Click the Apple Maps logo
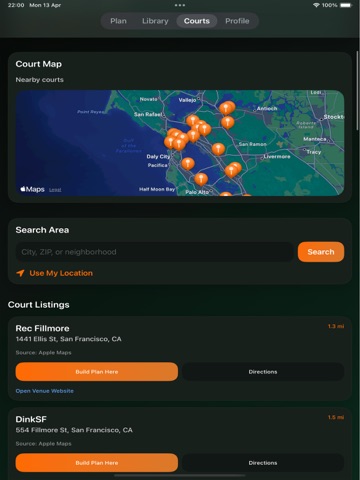Screen dimensions: 360x480 pos(32,189)
